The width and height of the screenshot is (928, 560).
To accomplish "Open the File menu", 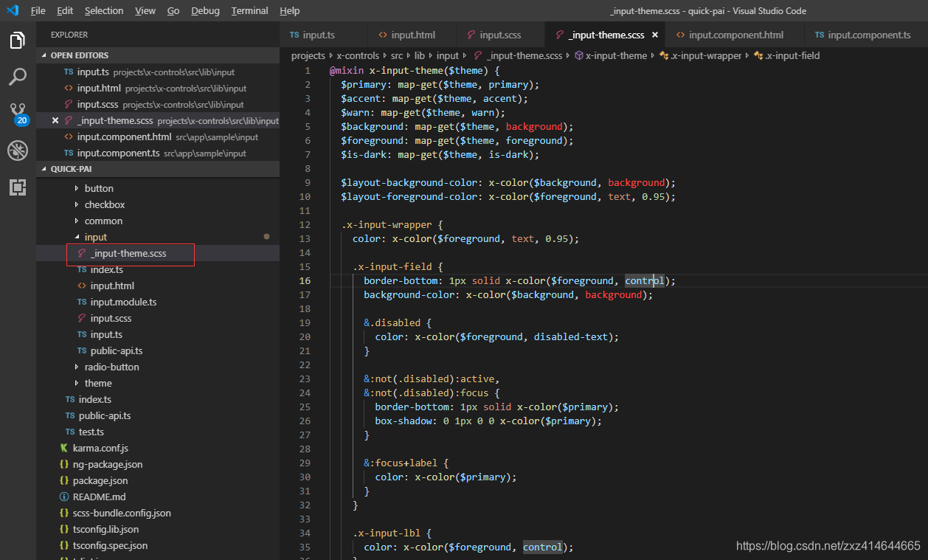I will (x=38, y=11).
